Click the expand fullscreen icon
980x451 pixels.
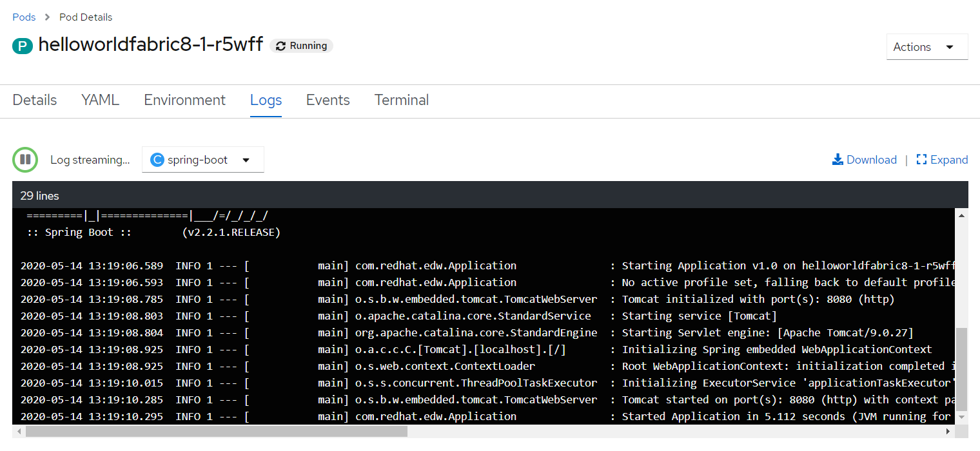[x=922, y=159]
